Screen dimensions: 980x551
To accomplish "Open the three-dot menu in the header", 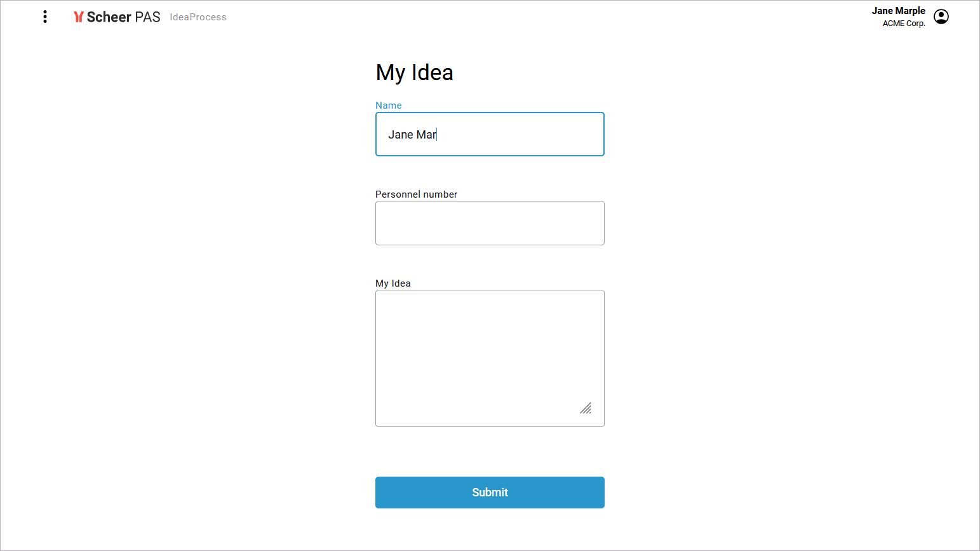I will pyautogui.click(x=45, y=17).
